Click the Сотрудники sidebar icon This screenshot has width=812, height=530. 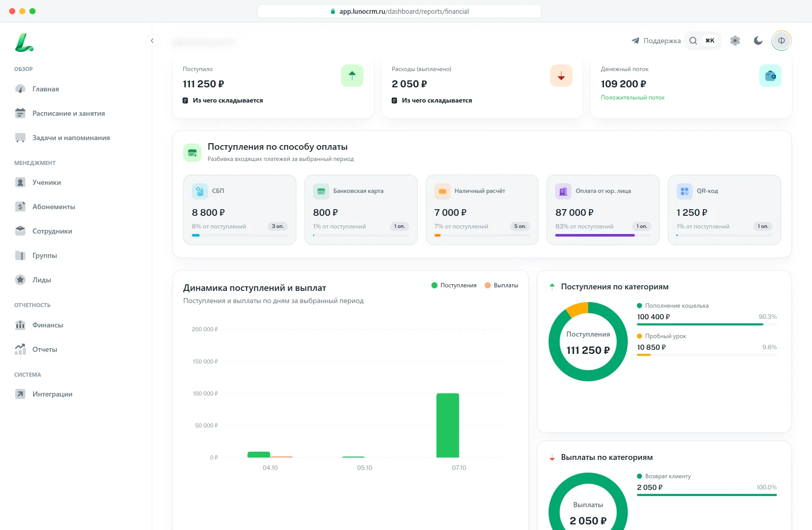20,231
